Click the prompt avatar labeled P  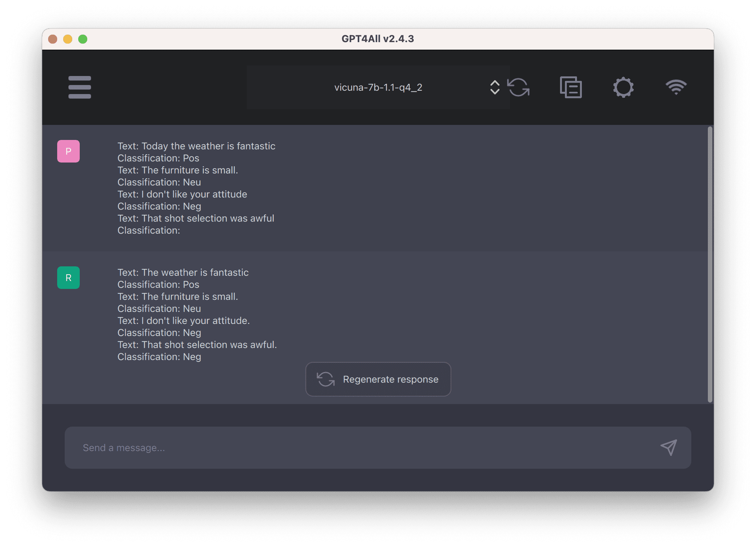coord(68,151)
